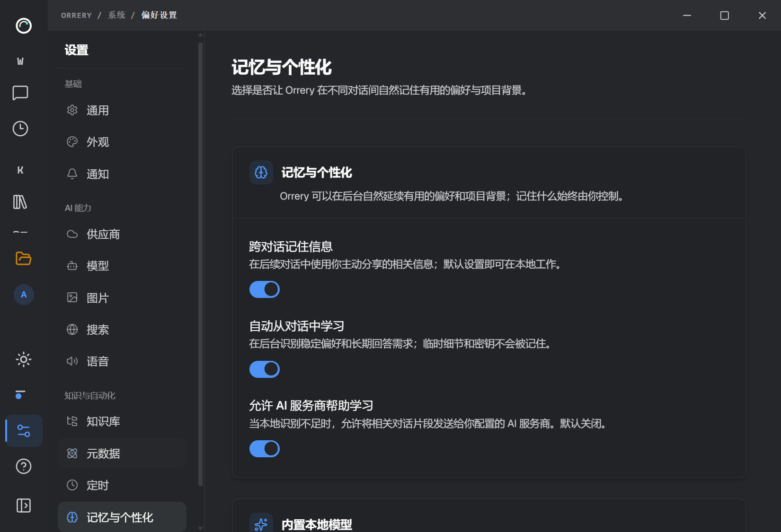The image size is (781, 532).
Task: Open the library books icon in left rail
Action: [20, 202]
